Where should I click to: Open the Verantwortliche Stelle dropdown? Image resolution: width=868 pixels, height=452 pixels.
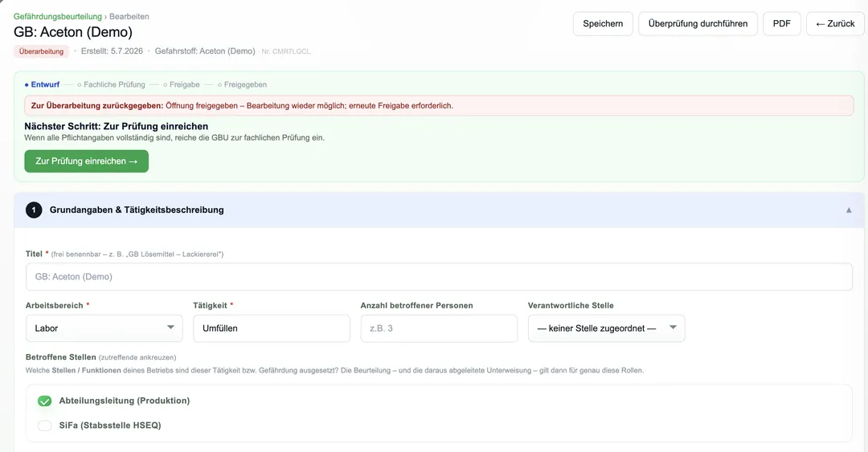606,328
